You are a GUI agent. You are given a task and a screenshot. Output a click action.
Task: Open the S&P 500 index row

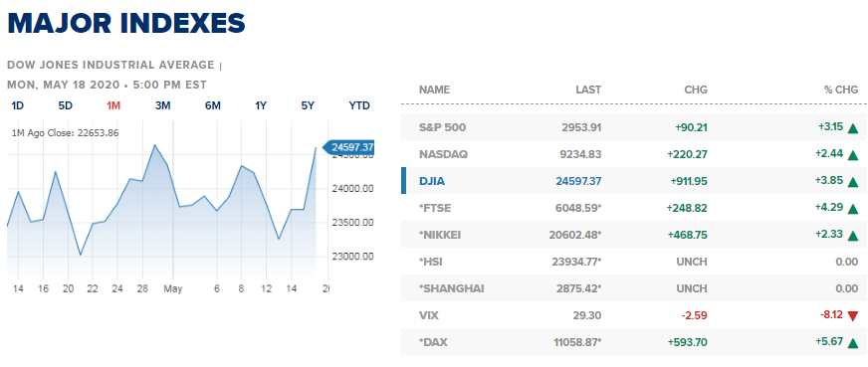[x=634, y=127]
